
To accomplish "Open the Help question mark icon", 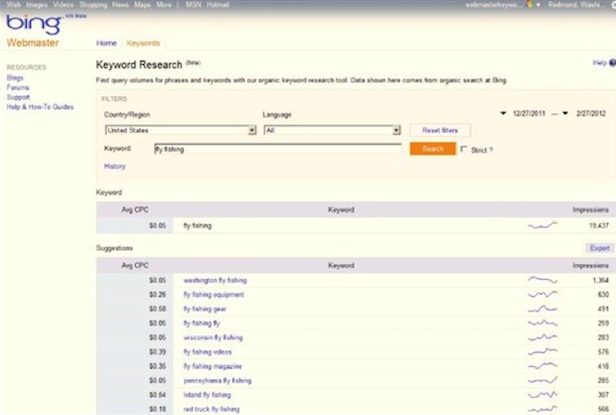I will [611, 63].
